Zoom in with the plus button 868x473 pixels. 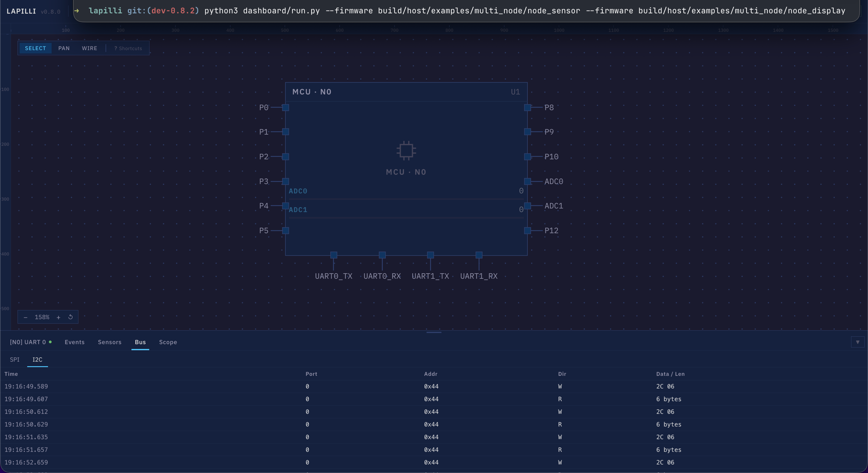point(58,317)
